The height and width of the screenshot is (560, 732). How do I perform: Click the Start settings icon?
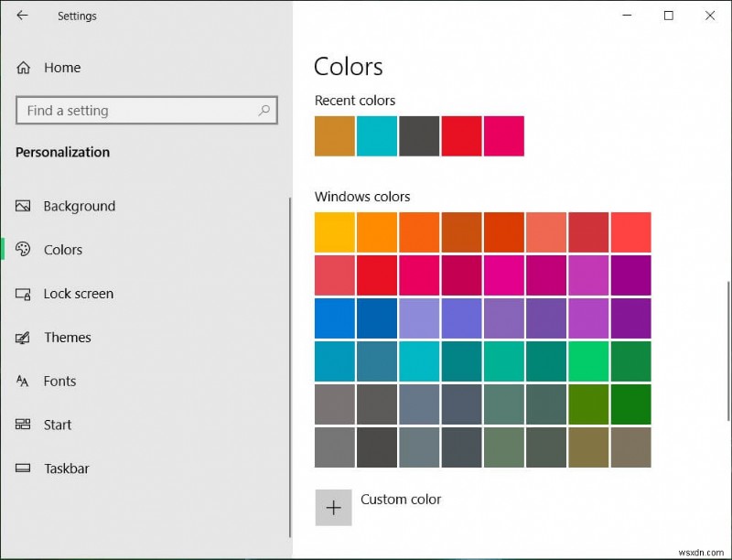pyautogui.click(x=22, y=425)
